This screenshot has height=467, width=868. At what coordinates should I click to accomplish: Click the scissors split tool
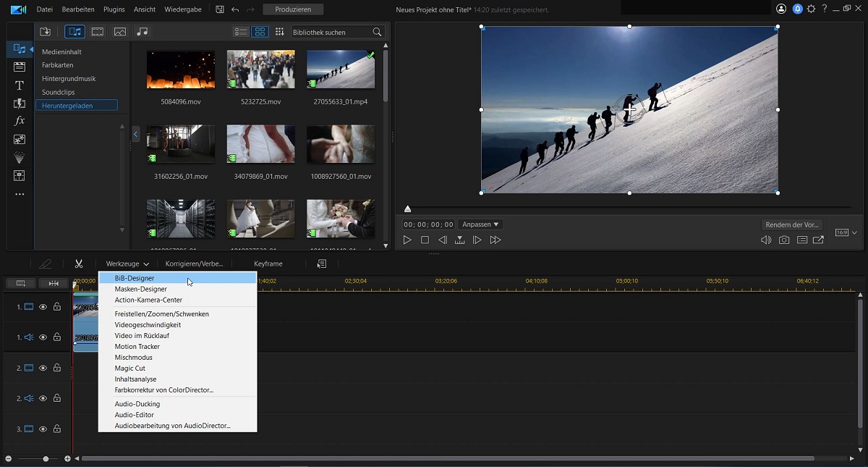pyautogui.click(x=79, y=264)
